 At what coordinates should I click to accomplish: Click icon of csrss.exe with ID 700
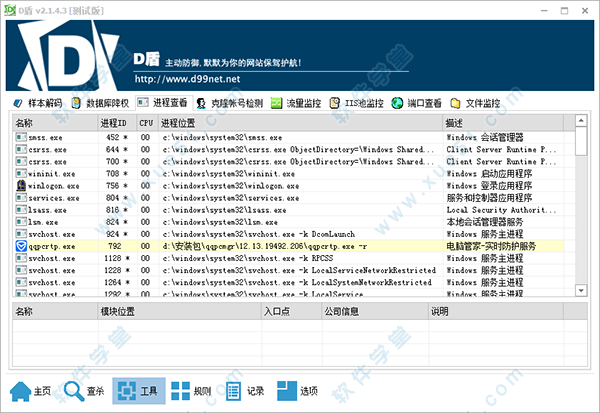click(x=21, y=162)
